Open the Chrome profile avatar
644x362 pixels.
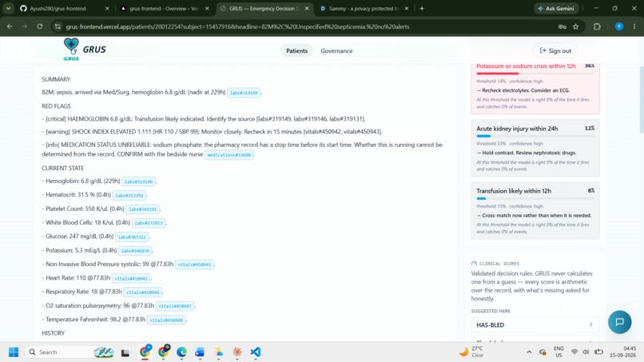click(x=619, y=26)
